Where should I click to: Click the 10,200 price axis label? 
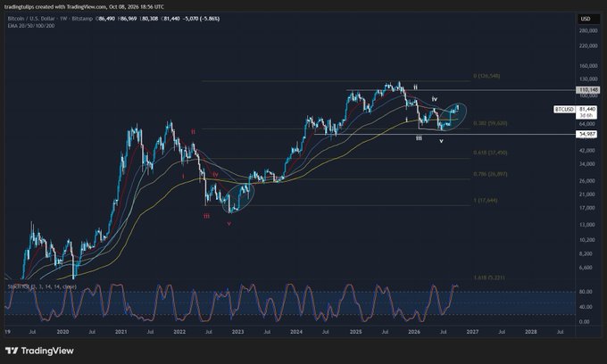tap(587, 240)
